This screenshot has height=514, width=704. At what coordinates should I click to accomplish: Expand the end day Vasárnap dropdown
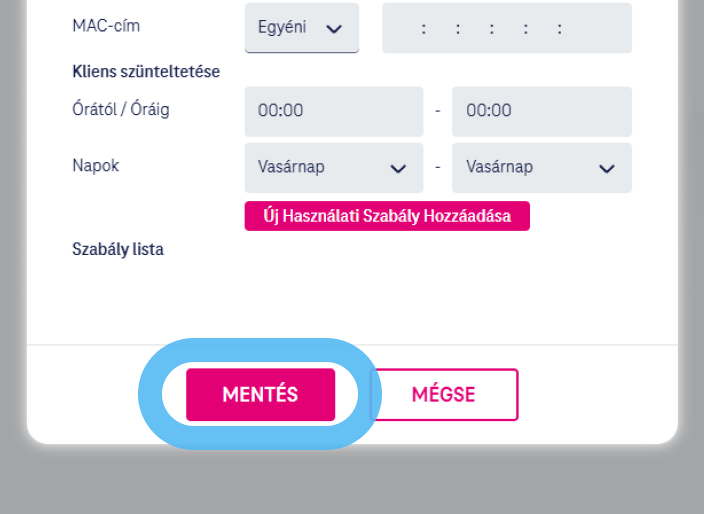(541, 168)
